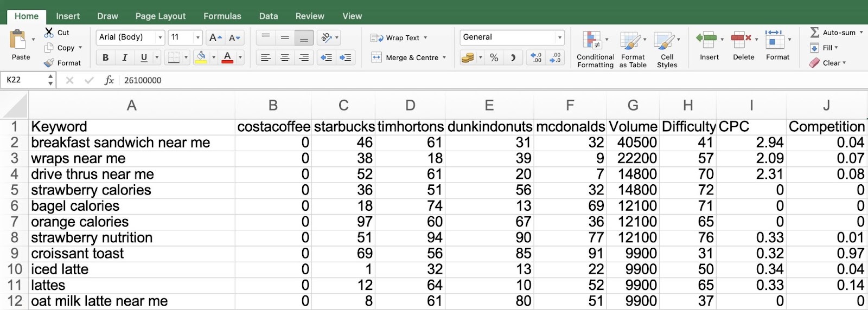Apply percent style format
Screen dimensions: 868x310
tap(494, 57)
